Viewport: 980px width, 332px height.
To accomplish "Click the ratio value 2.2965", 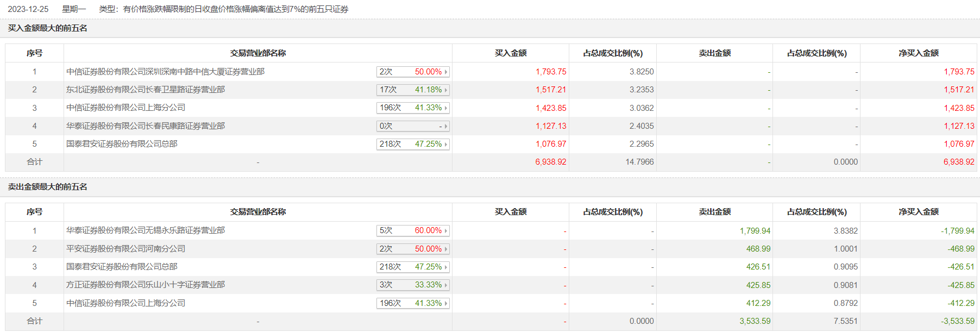I will [642, 144].
